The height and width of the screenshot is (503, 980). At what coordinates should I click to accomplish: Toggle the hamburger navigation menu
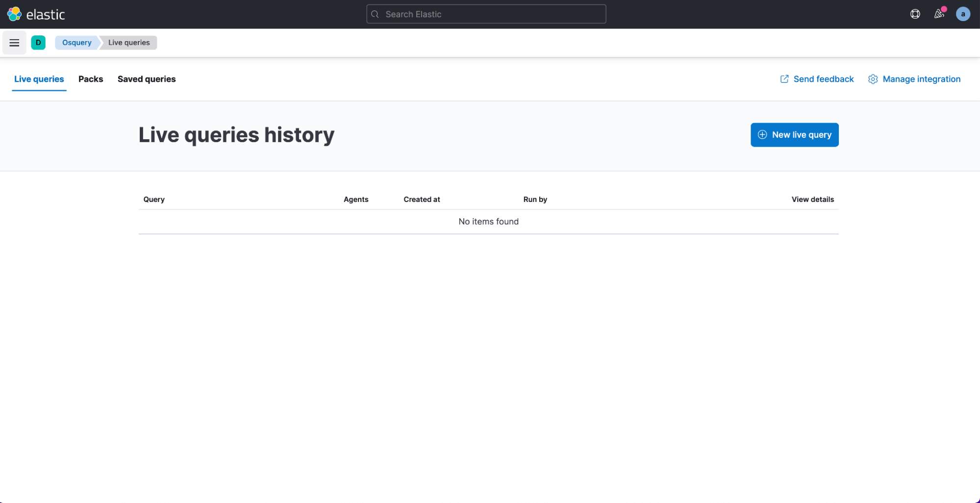(x=14, y=43)
